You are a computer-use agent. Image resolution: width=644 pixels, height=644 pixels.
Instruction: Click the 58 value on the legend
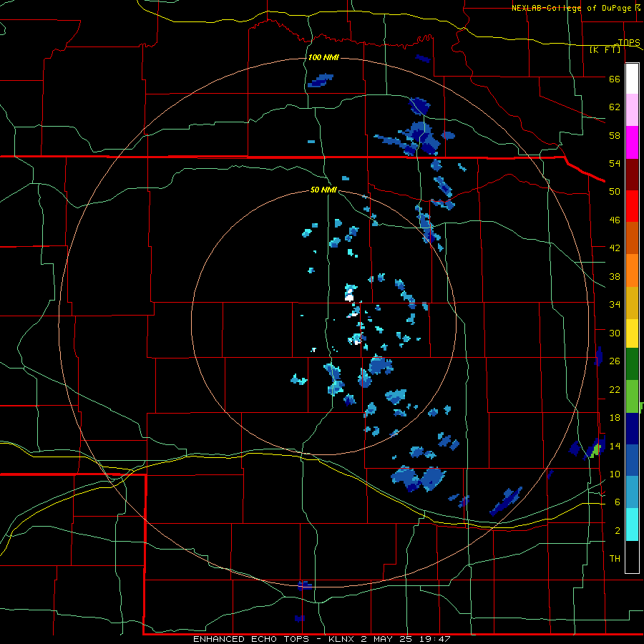(615, 135)
